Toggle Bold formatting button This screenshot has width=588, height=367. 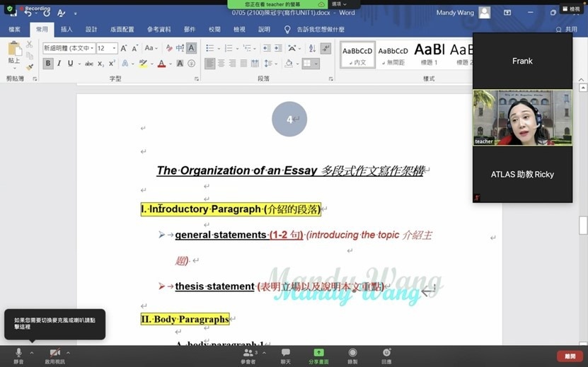48,64
